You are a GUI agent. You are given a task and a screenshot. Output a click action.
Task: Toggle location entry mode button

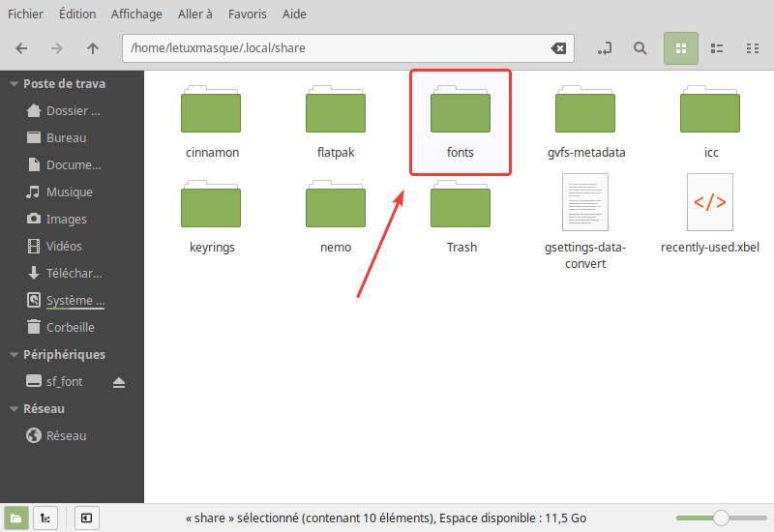pyautogui.click(x=606, y=48)
